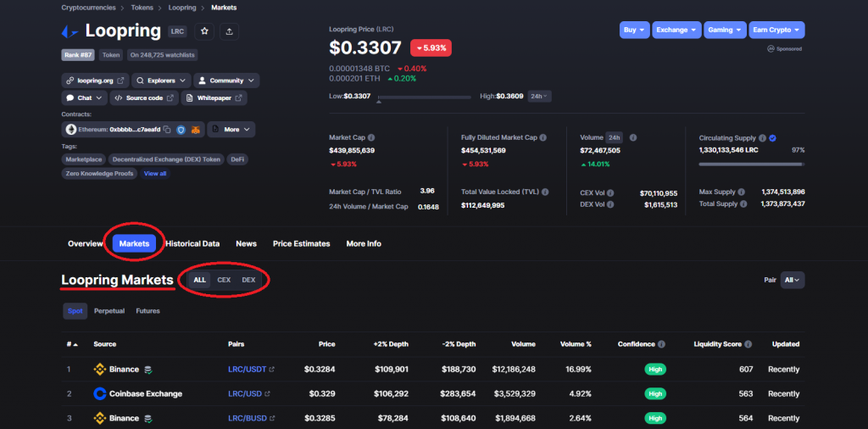Click the verified checkmark badge by Circulating Supply
Image resolution: width=868 pixels, height=429 pixels.
pos(773,138)
